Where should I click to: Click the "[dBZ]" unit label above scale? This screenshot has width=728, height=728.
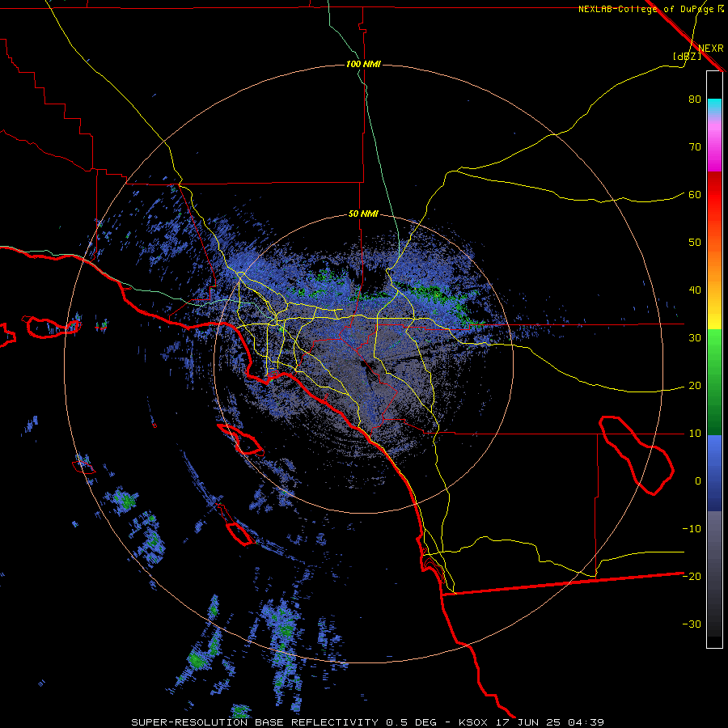coord(687,57)
